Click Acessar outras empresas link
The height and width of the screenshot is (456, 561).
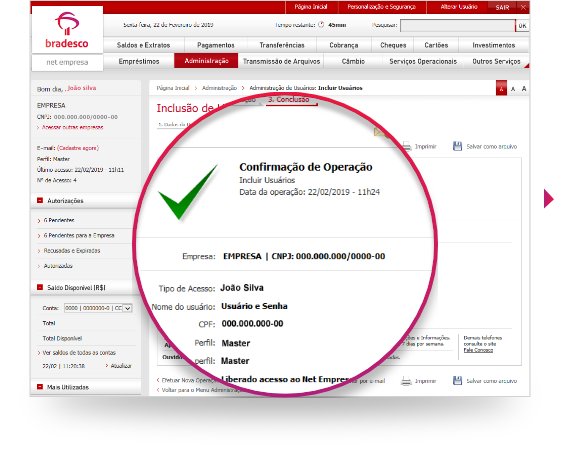tap(73, 127)
